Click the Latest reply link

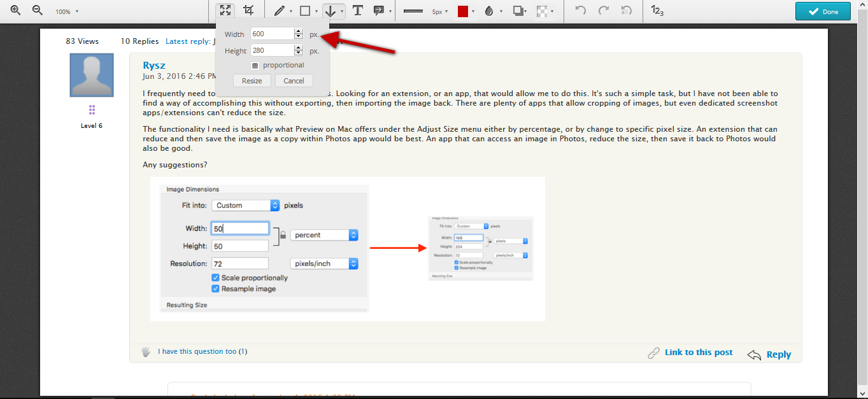(188, 41)
